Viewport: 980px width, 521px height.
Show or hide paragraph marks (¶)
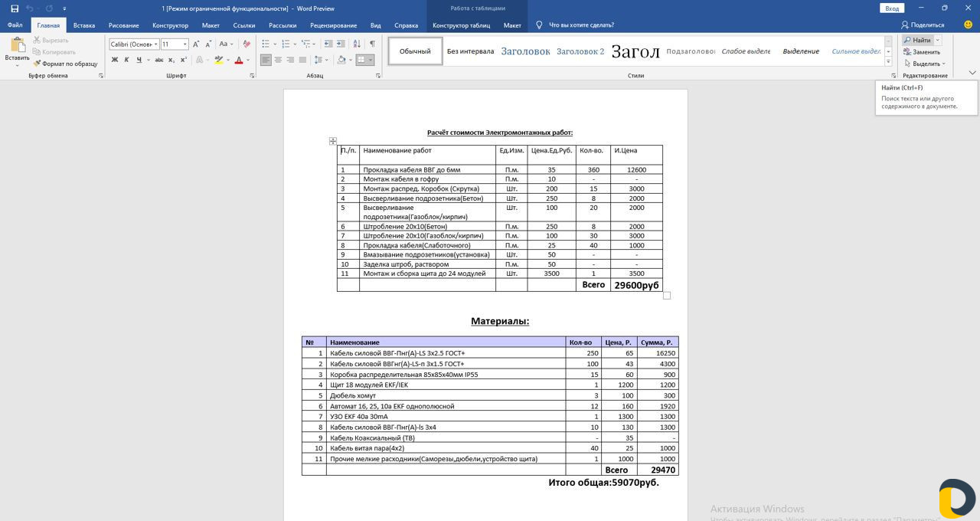371,44
